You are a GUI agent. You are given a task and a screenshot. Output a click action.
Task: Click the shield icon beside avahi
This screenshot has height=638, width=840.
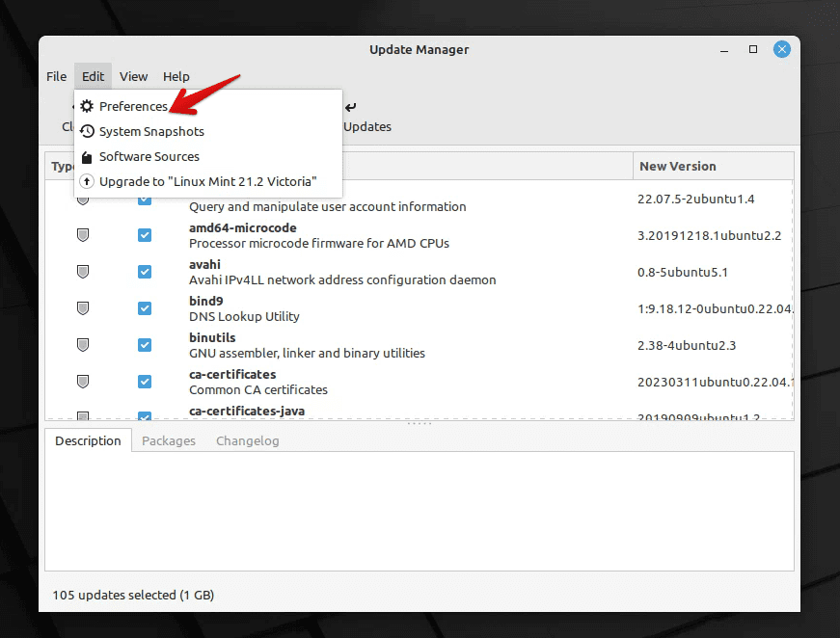[83, 271]
